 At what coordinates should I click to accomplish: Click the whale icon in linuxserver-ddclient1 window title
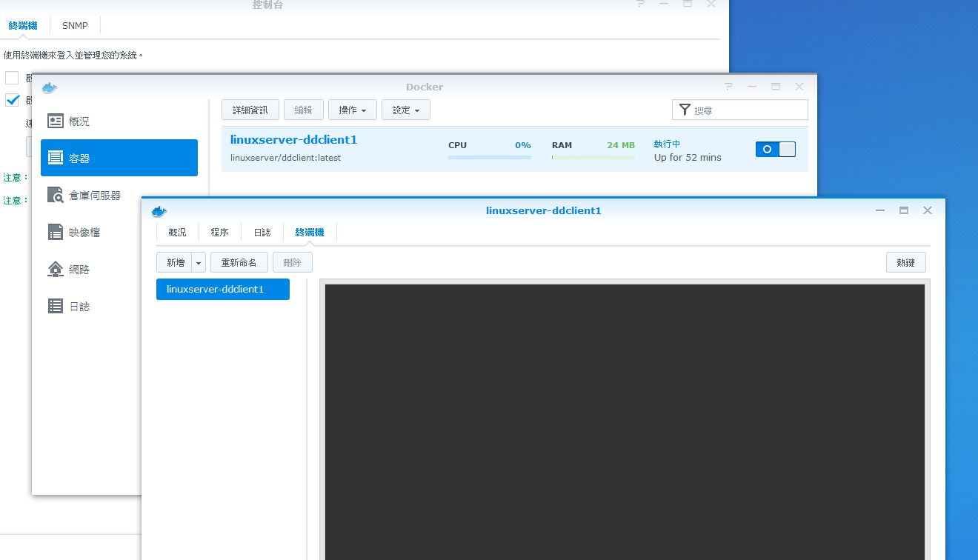pos(159,211)
